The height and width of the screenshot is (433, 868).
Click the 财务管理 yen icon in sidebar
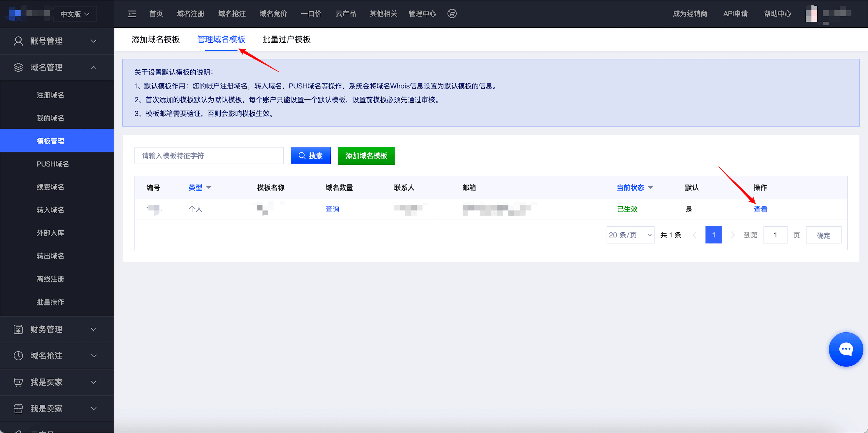tap(18, 329)
